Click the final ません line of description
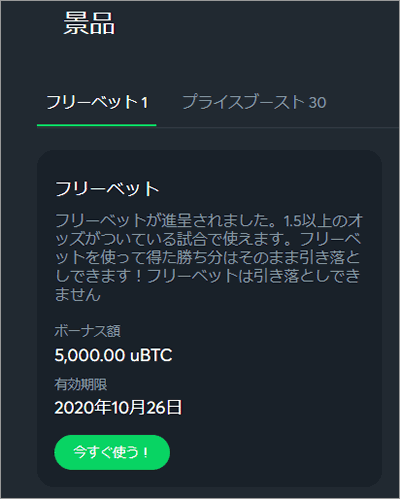Viewport: 400px width, 499px height. [x=77, y=295]
